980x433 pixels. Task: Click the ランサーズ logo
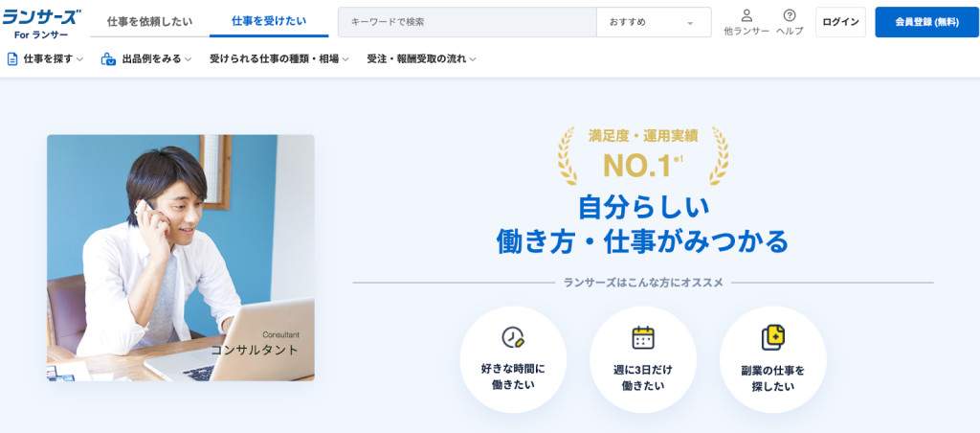pos(42,23)
